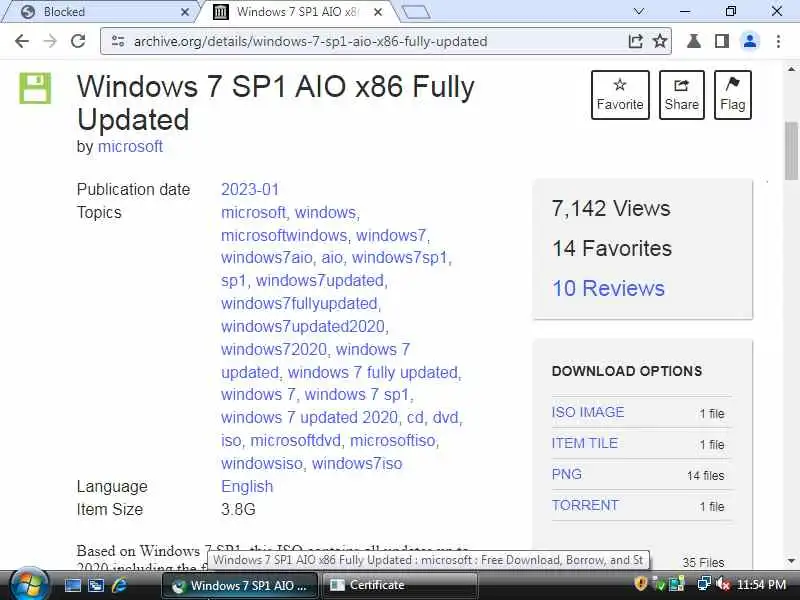Viewport: 800px width, 600px height.
Task: Download the ITEM TILE option
Action: tap(585, 443)
